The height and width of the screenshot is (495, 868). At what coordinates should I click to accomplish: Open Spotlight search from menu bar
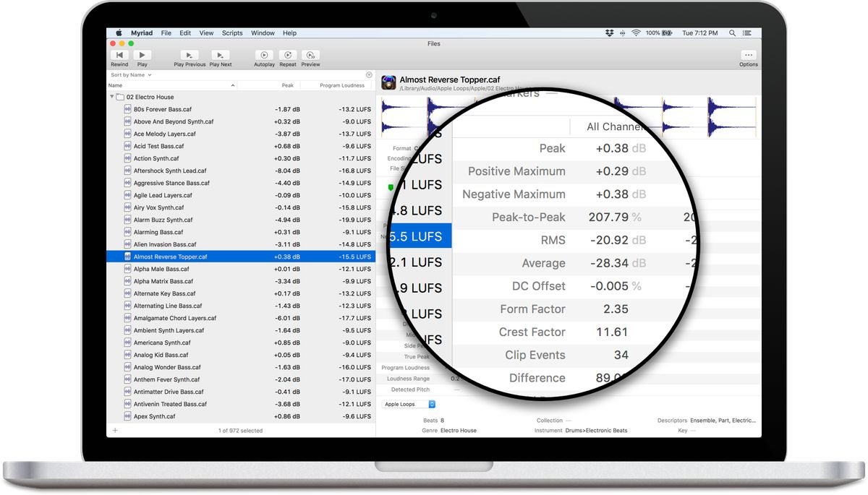(732, 33)
